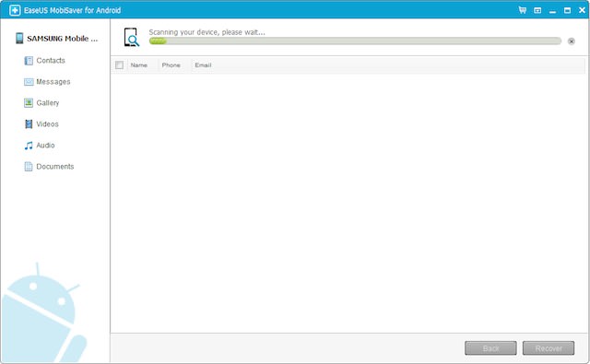This screenshot has width=590, height=364.
Task: Click the device scanning magnifier icon
Action: click(x=132, y=37)
